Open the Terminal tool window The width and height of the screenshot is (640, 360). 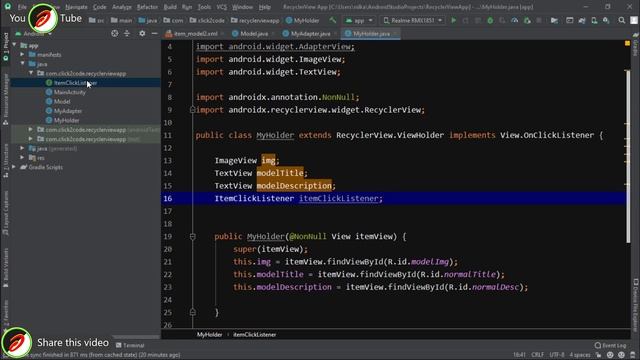pos(130,345)
